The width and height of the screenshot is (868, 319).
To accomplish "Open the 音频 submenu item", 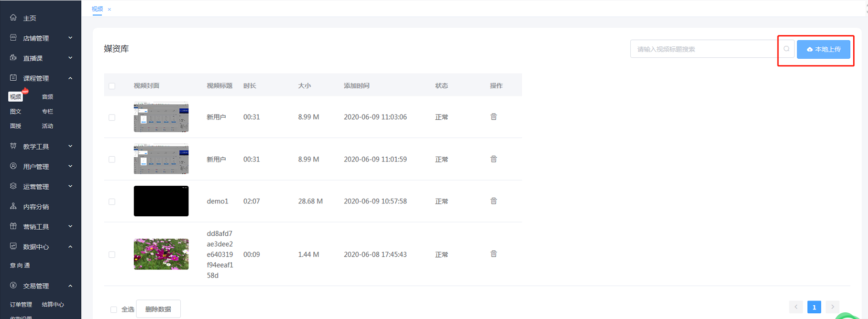I will click(47, 97).
